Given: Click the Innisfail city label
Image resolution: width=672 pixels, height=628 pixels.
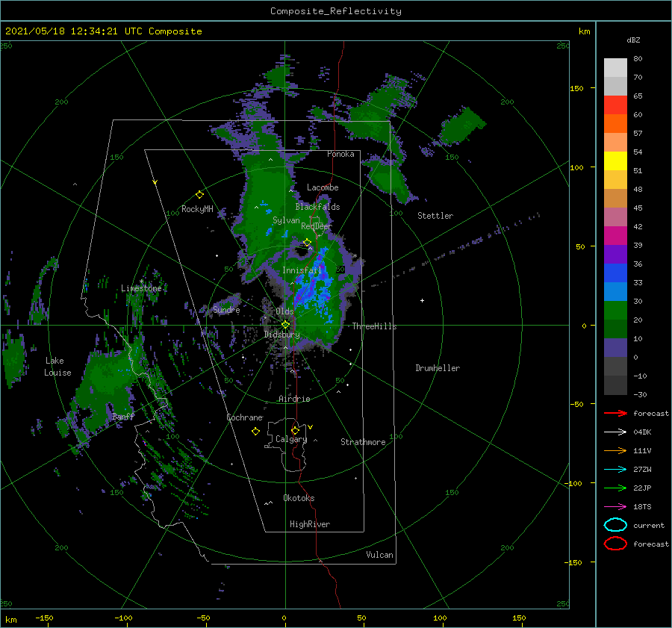Looking at the screenshot, I should pos(302,270).
